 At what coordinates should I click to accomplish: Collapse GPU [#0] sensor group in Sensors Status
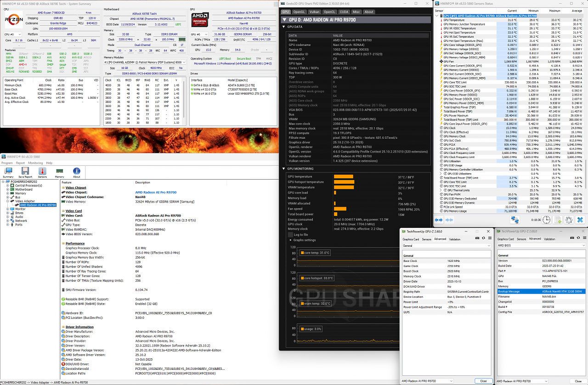coord(437,16)
